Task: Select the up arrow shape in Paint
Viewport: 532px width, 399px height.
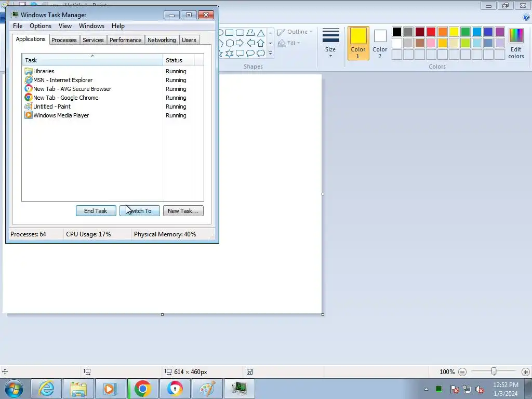Action: (261, 43)
